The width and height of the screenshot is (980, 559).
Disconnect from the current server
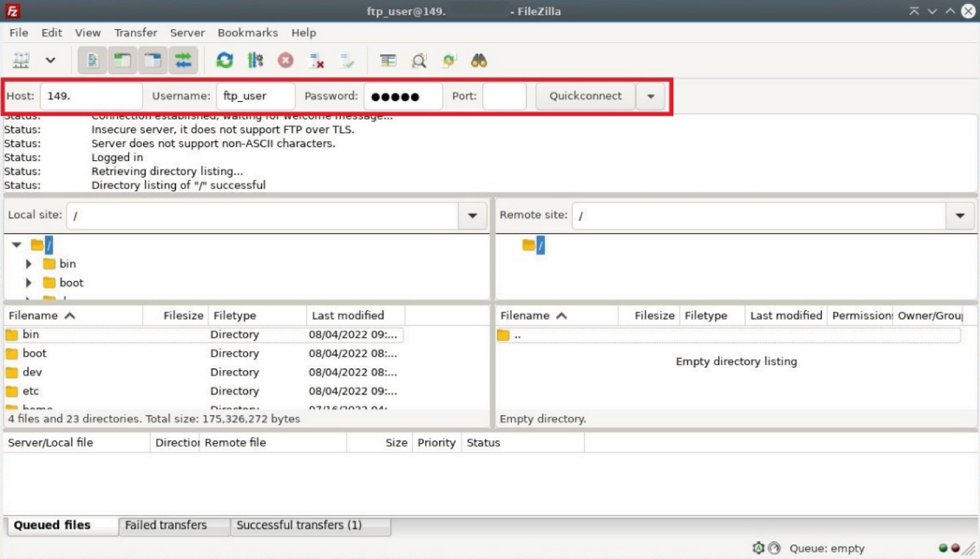click(317, 61)
